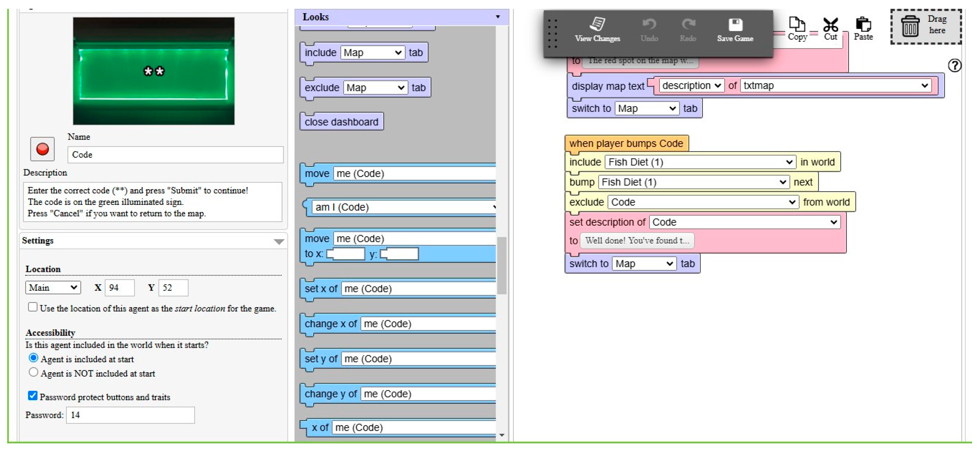This screenshot has width=980, height=450.
Task: Click the red circle agent icon button
Action: tap(42, 149)
